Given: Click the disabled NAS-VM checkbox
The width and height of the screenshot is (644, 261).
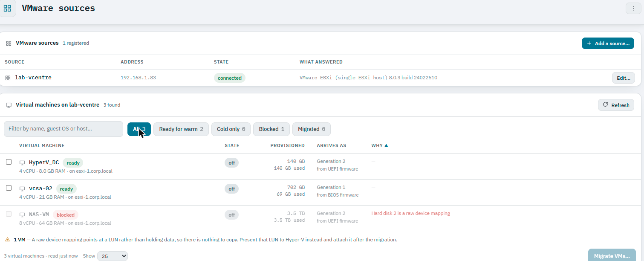Looking at the screenshot, I should click(x=9, y=214).
